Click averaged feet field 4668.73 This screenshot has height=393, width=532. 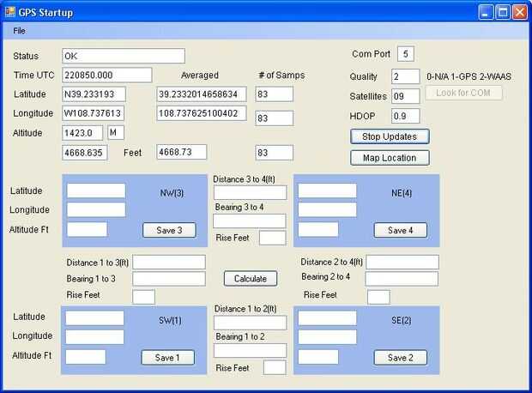click(x=182, y=152)
